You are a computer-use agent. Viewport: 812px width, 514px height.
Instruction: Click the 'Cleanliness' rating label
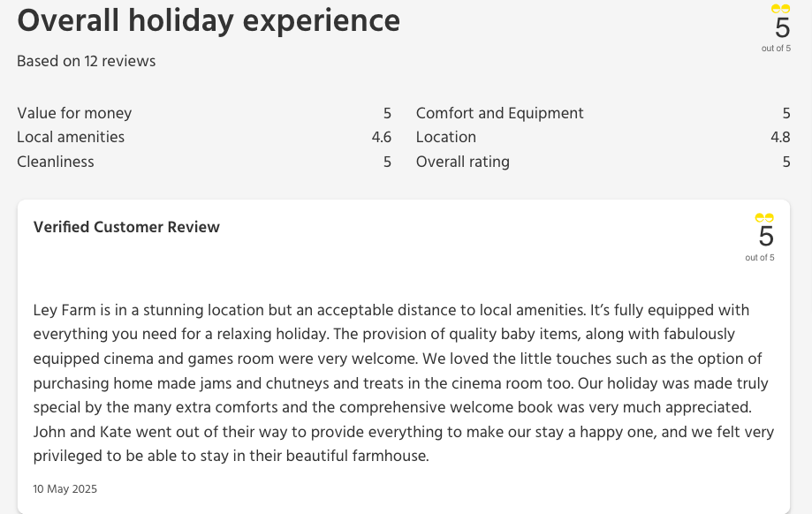click(x=56, y=162)
